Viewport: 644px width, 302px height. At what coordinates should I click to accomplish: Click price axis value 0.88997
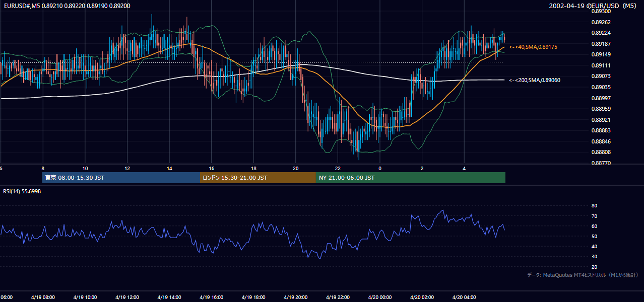(600, 98)
